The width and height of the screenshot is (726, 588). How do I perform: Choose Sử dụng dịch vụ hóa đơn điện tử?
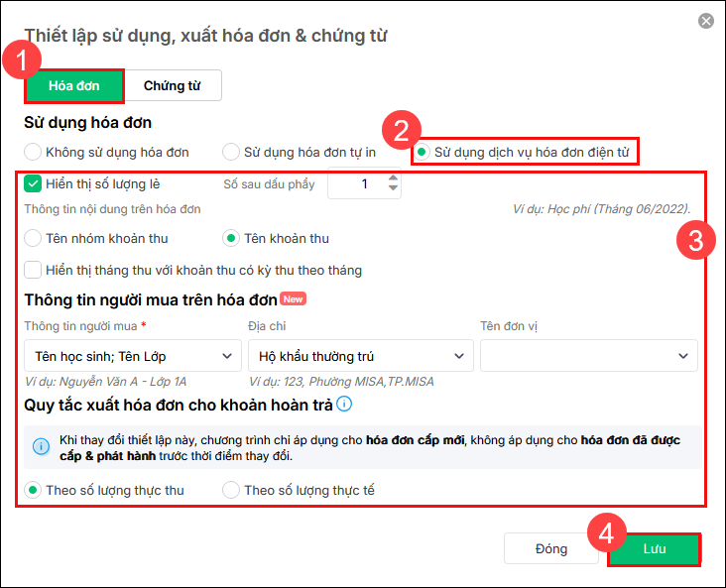pos(423,152)
